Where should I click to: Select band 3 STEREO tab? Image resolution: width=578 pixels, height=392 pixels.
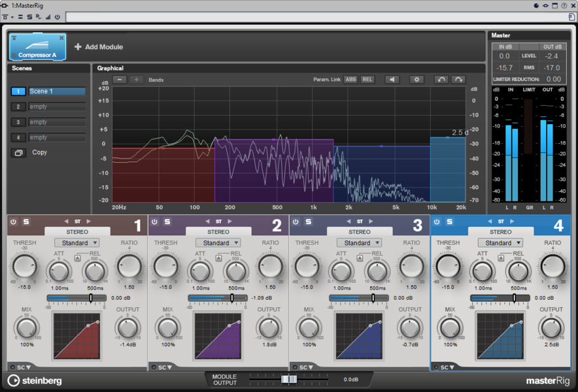pyautogui.click(x=360, y=232)
